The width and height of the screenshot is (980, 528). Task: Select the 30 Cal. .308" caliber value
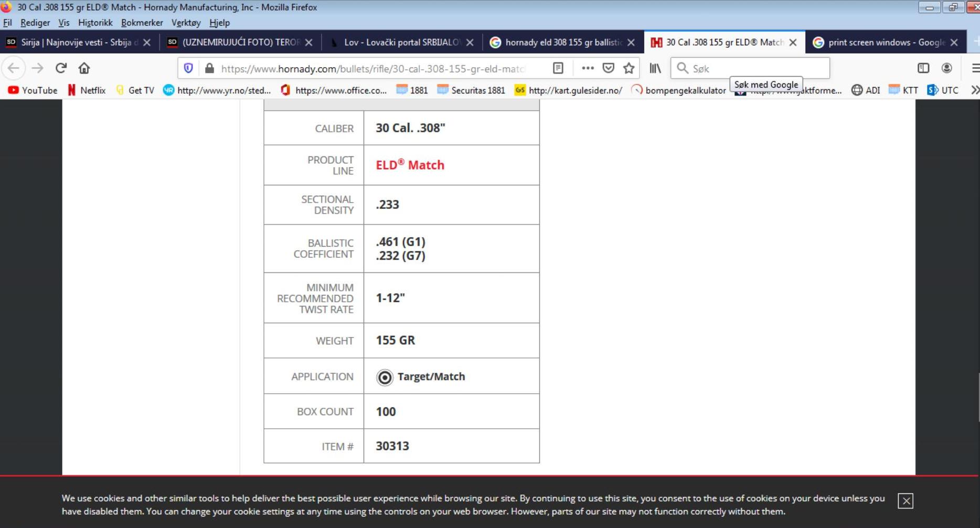click(410, 128)
